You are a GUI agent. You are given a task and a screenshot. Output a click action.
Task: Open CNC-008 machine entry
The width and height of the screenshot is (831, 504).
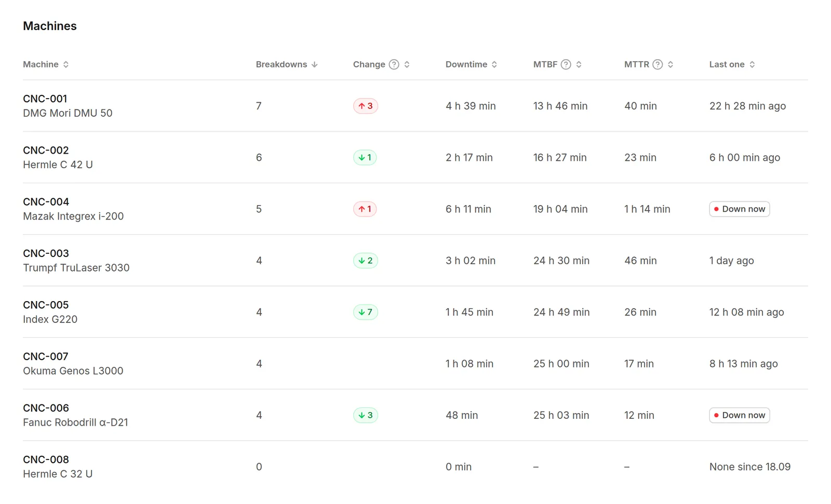(46, 459)
